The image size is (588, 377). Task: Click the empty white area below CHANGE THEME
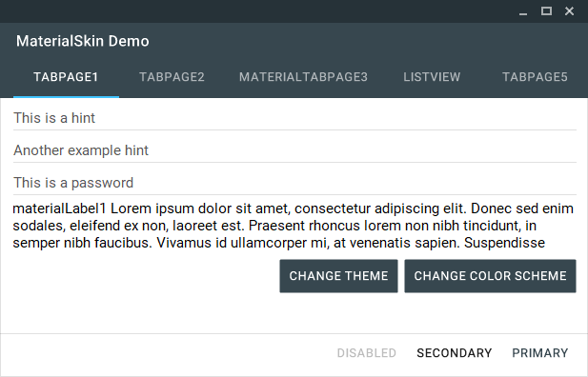[x=338, y=313]
